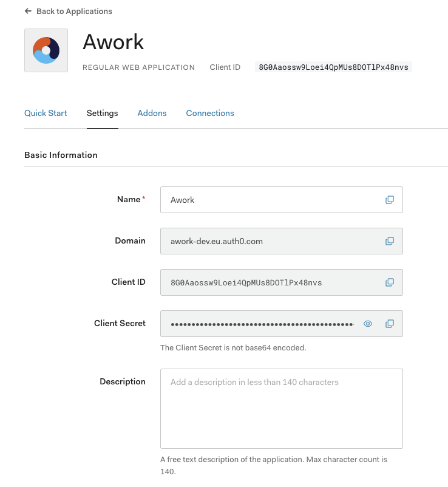The image size is (448, 487).
Task: Click the Awork application logo
Action: (46, 50)
